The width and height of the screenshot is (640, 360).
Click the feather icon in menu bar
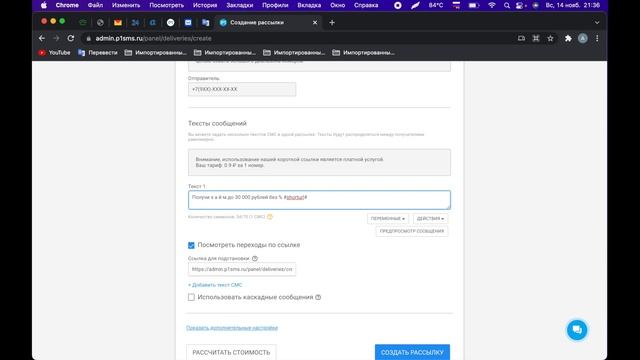click(416, 5)
